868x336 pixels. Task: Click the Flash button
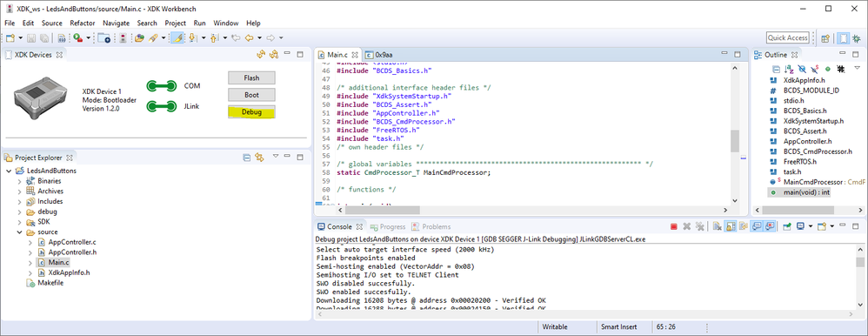[x=251, y=77]
